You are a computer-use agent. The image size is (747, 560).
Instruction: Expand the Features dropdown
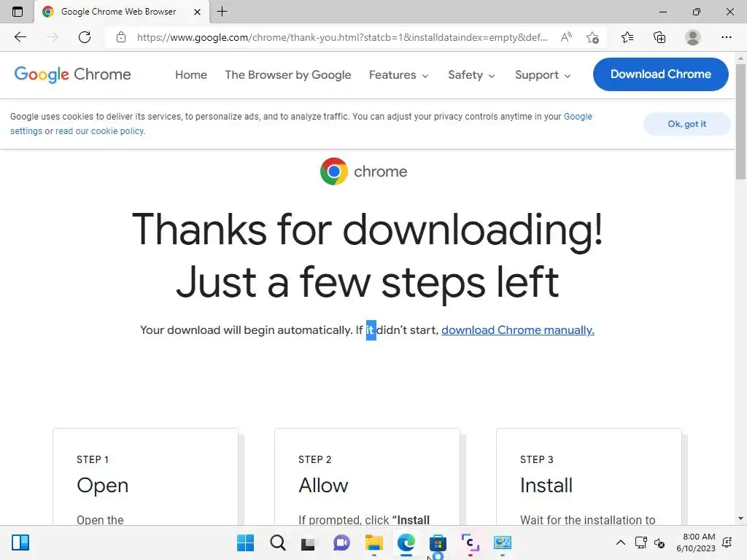[x=399, y=75]
